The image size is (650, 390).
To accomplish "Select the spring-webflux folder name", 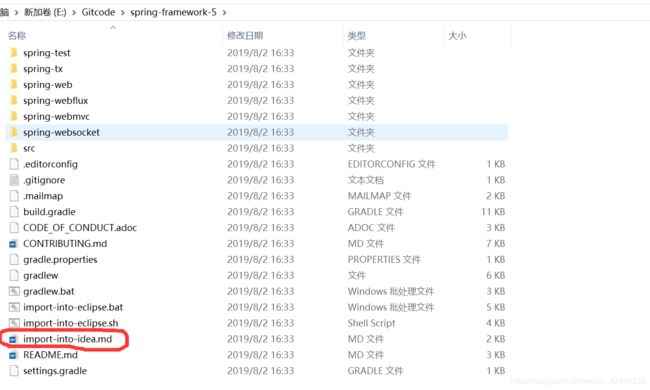I will click(56, 100).
